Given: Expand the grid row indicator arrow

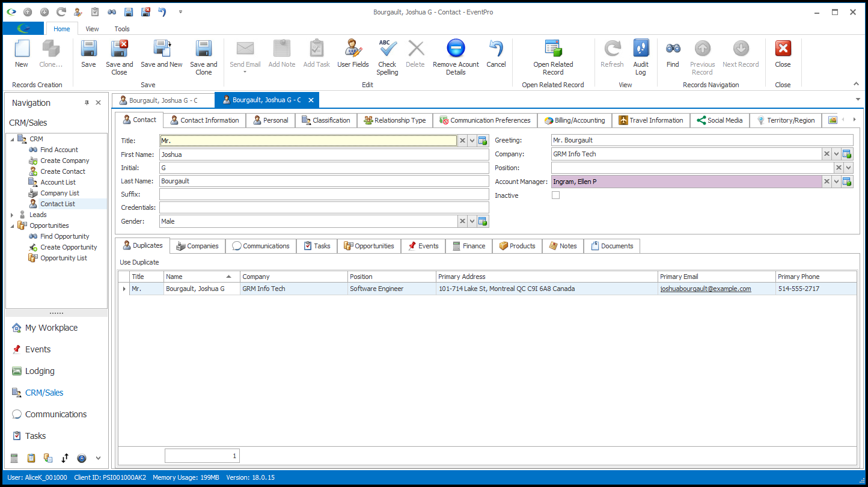Looking at the screenshot, I should (x=124, y=289).
